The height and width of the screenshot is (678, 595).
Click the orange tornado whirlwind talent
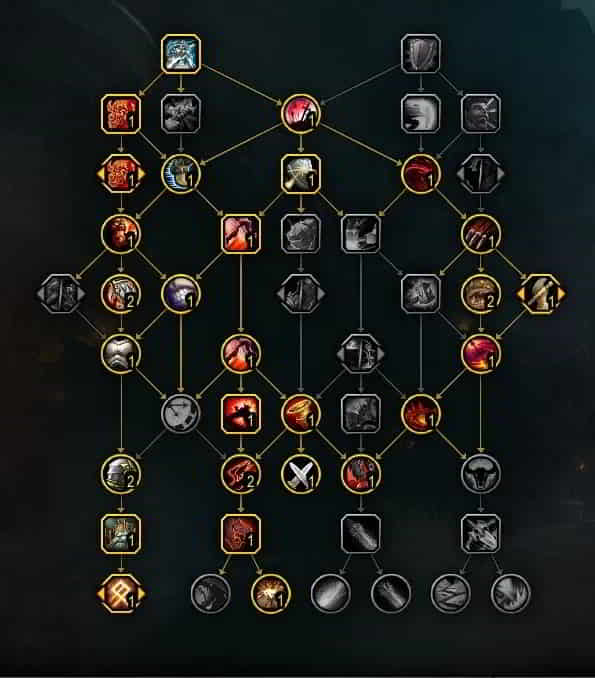tap(301, 414)
